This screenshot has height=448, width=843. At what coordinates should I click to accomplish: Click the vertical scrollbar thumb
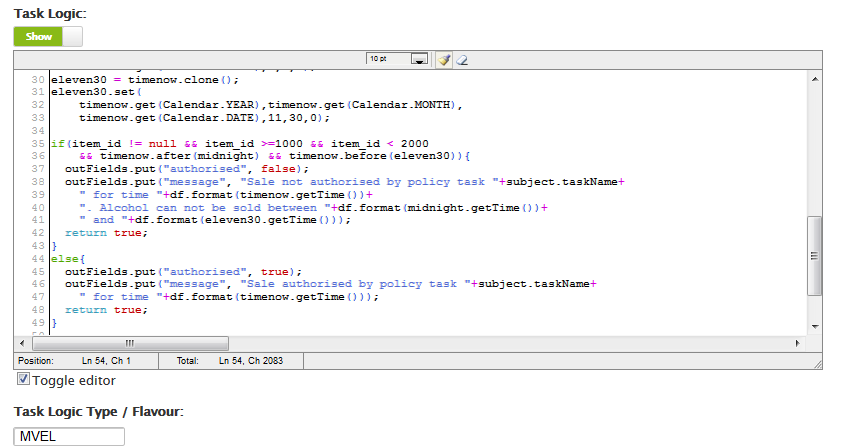pyautogui.click(x=815, y=255)
